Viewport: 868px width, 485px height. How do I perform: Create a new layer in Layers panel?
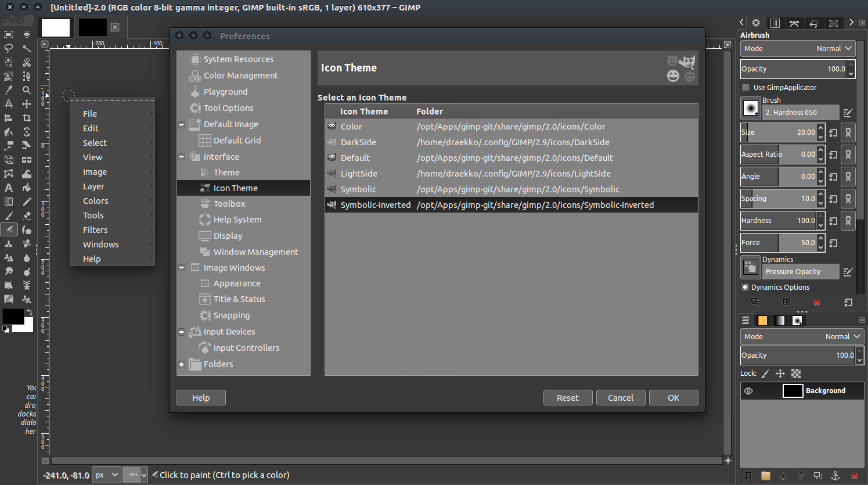point(748,476)
